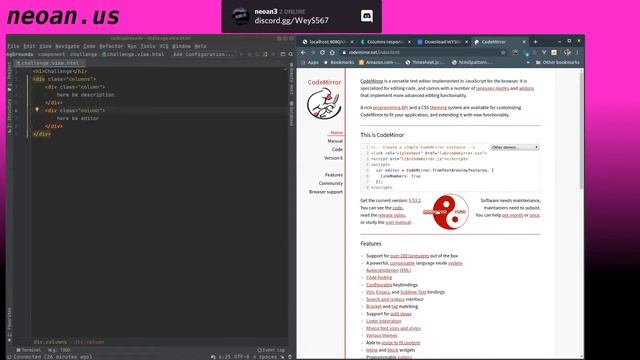Open the Tools menu in the IDE
Image resolution: width=640 pixels, height=360 pixels.
click(x=148, y=46)
